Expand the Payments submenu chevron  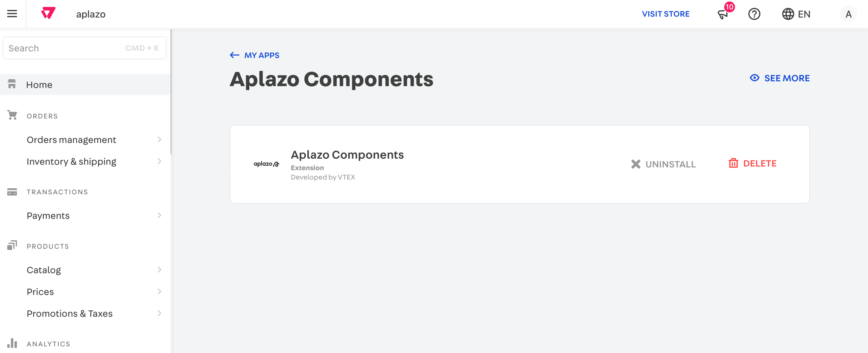[159, 215]
